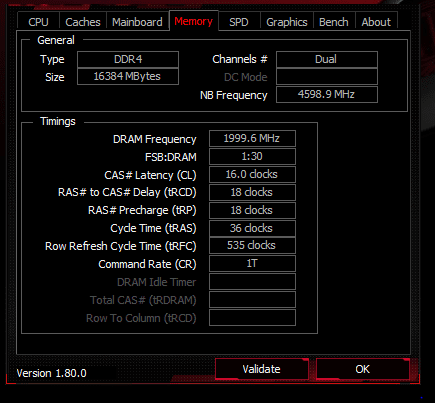This screenshot has height=403, width=435.
Task: Click the greyed DRAM Idle Timer label
Action: tap(156, 282)
